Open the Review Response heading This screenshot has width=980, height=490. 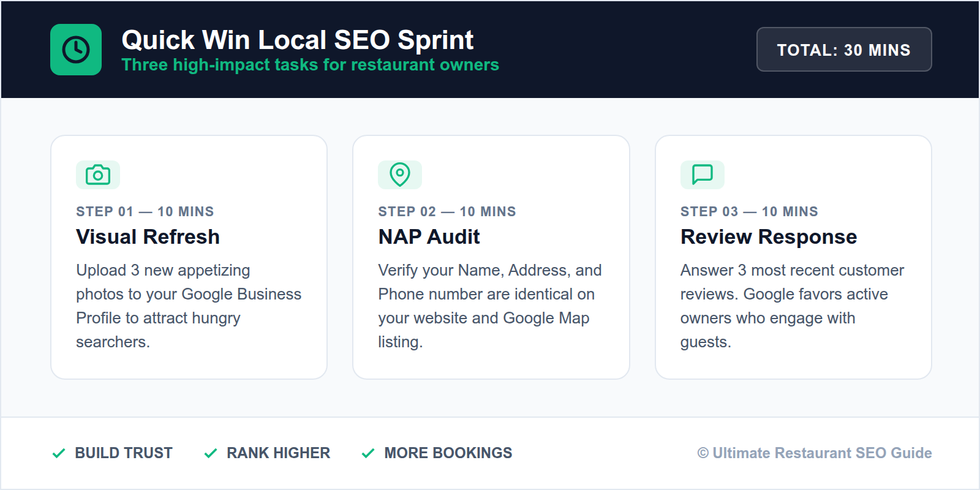point(769,236)
